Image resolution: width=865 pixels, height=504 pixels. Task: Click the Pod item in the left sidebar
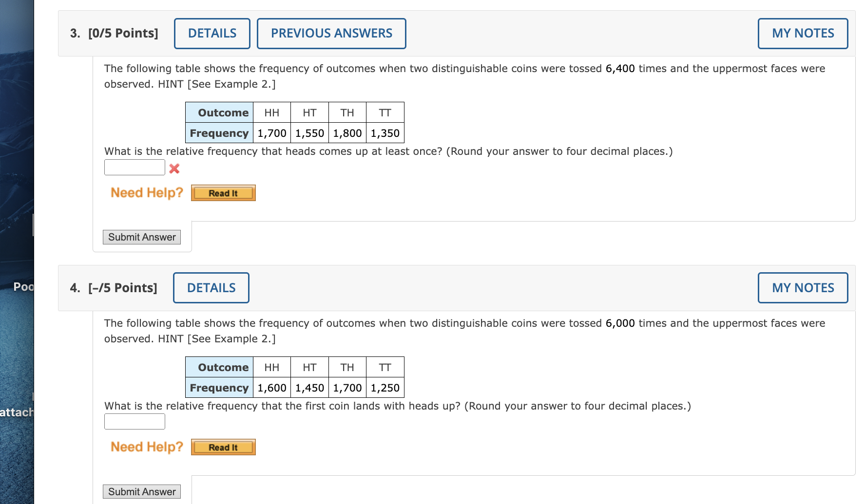click(x=23, y=287)
